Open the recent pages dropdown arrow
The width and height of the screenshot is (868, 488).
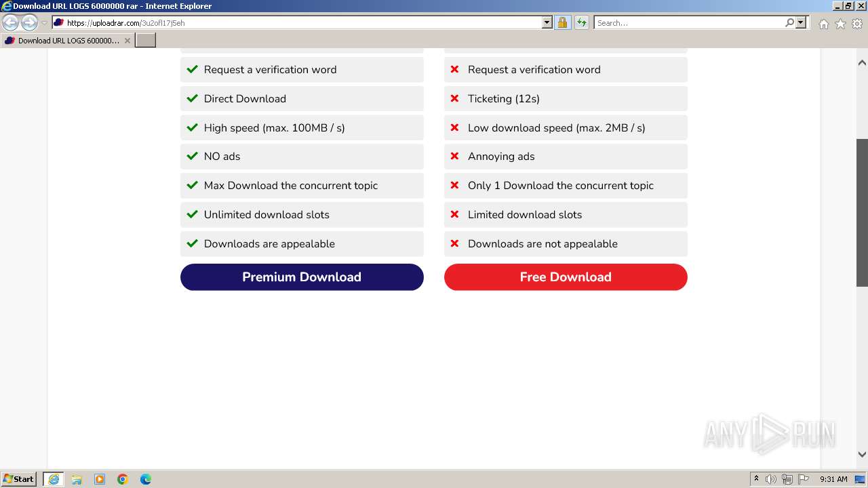point(44,23)
